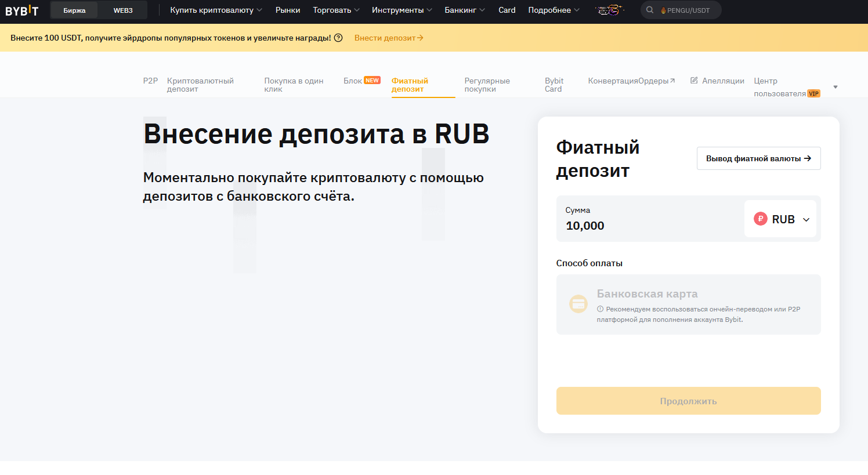Expand the Инструменты menu
Screen dimensions: 868x475
(x=402, y=10)
